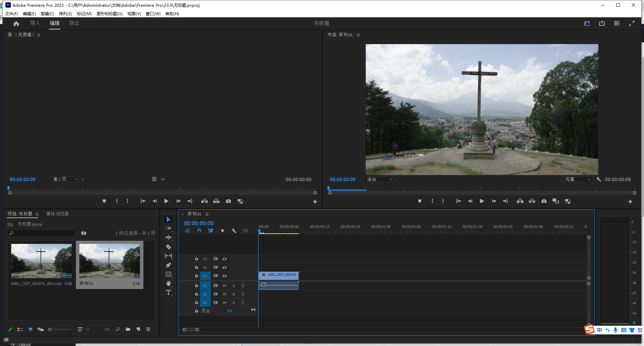The image size is (644, 346).
Task: Select the Ripple Edit tool
Action: (x=168, y=238)
